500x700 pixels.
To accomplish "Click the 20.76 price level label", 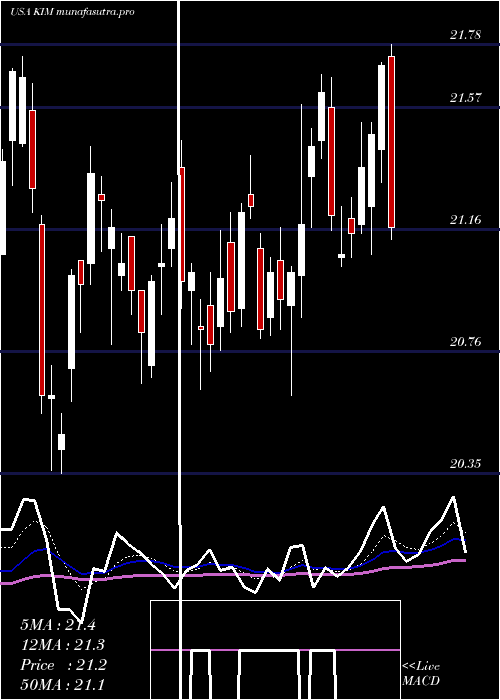I will [466, 342].
